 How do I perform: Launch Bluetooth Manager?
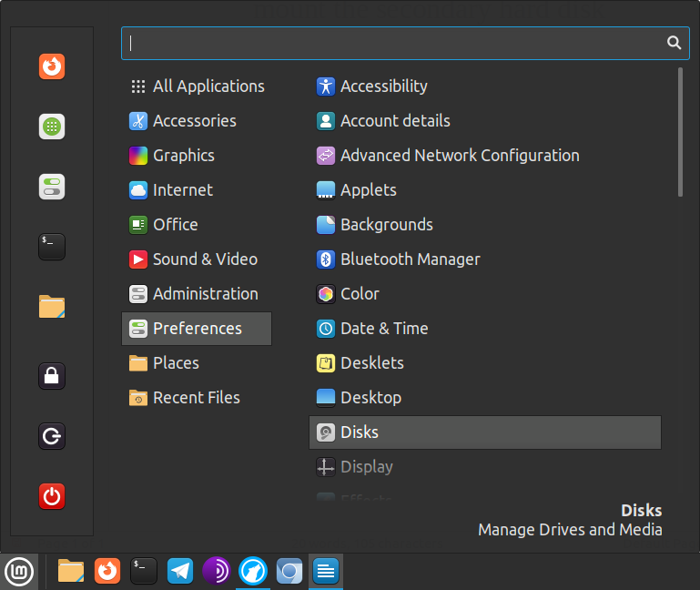pyautogui.click(x=485, y=259)
